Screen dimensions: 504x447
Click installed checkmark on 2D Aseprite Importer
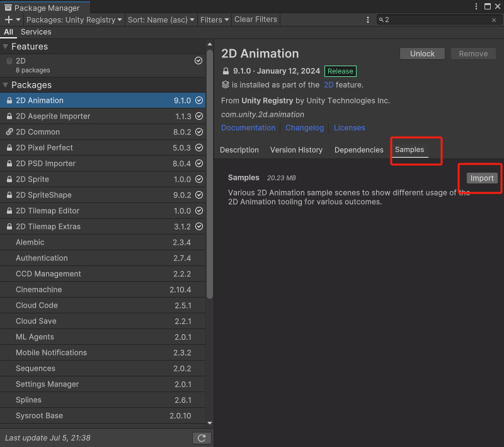coord(199,116)
